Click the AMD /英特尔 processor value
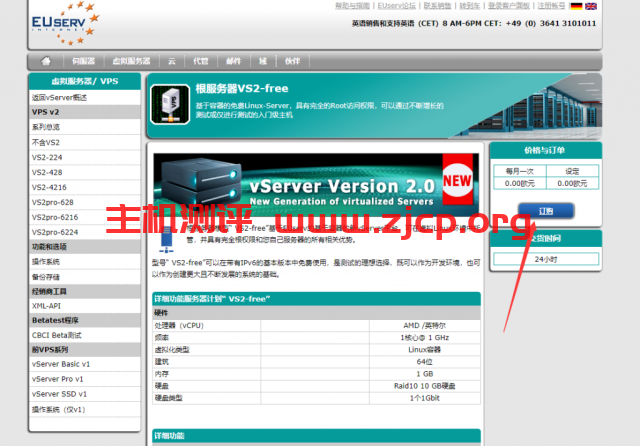The width and height of the screenshot is (640, 446). [x=424, y=326]
